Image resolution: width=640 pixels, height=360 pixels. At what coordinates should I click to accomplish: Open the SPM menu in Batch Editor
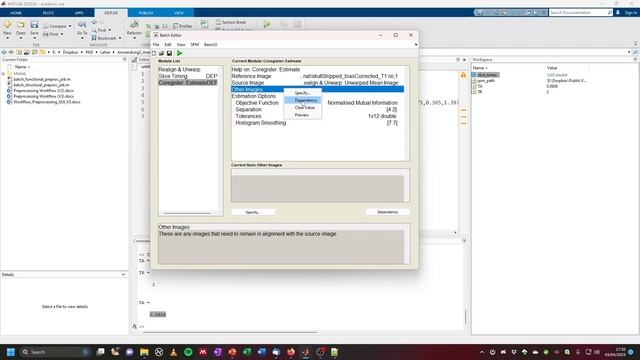pos(195,44)
